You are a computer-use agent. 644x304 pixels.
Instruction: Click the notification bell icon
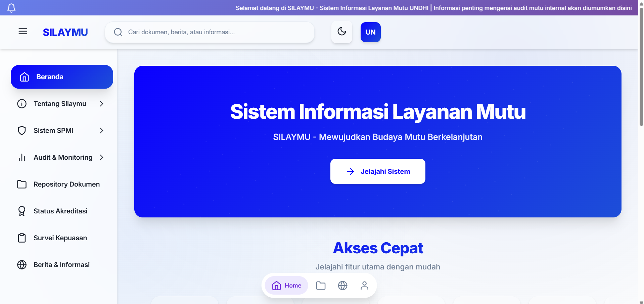[11, 8]
